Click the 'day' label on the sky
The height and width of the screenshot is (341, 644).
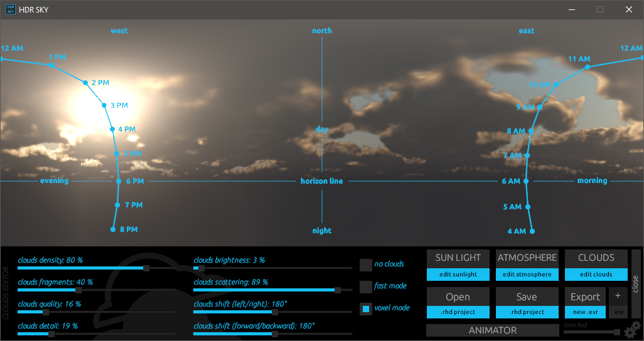tap(322, 129)
